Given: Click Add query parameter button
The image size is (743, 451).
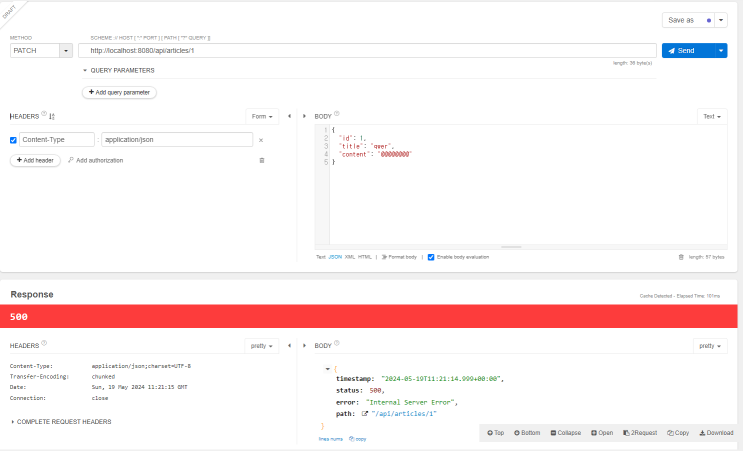Looking at the screenshot, I should click(119, 92).
